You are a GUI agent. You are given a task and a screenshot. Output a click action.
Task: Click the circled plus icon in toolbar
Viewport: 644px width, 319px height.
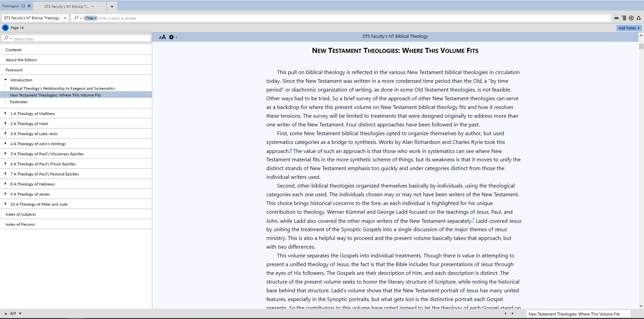[x=631, y=18]
